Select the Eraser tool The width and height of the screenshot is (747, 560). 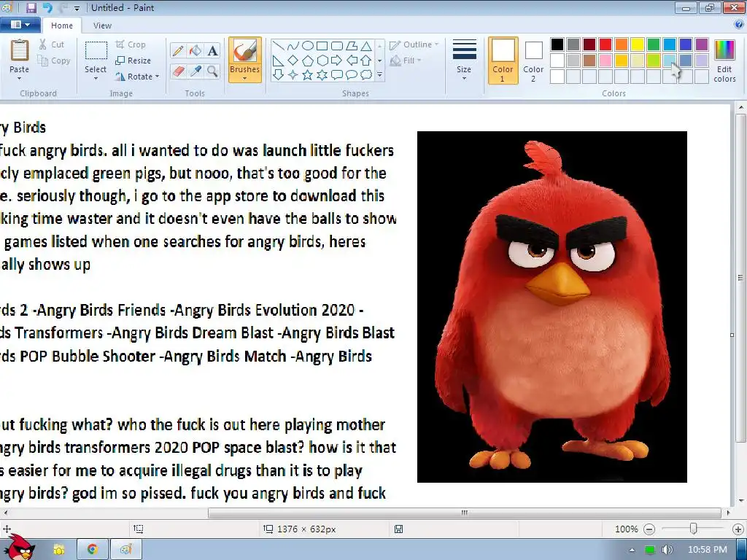tap(178, 71)
